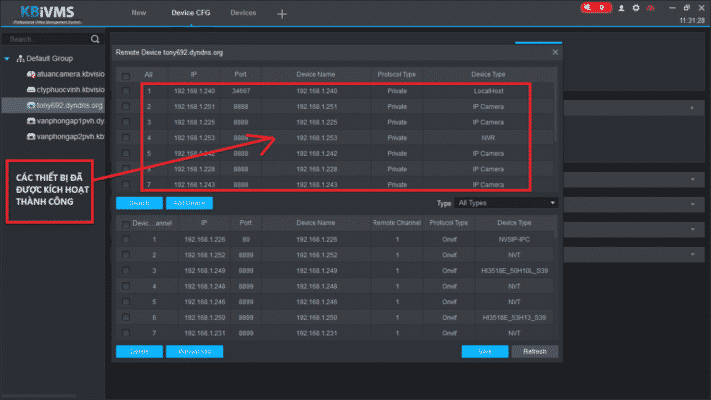Click the upper device table scrollbar
Image resolution: width=711 pixels, height=400 pixels.
555,112
